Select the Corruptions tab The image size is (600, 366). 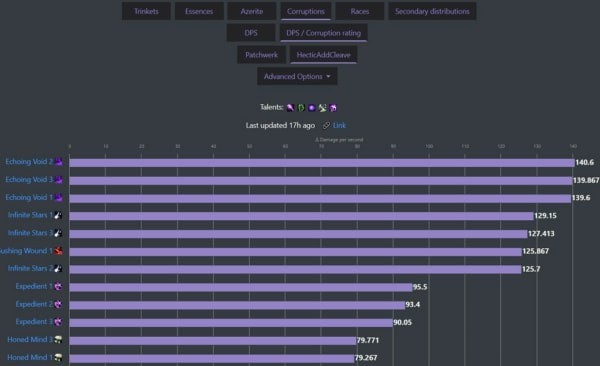(x=306, y=11)
